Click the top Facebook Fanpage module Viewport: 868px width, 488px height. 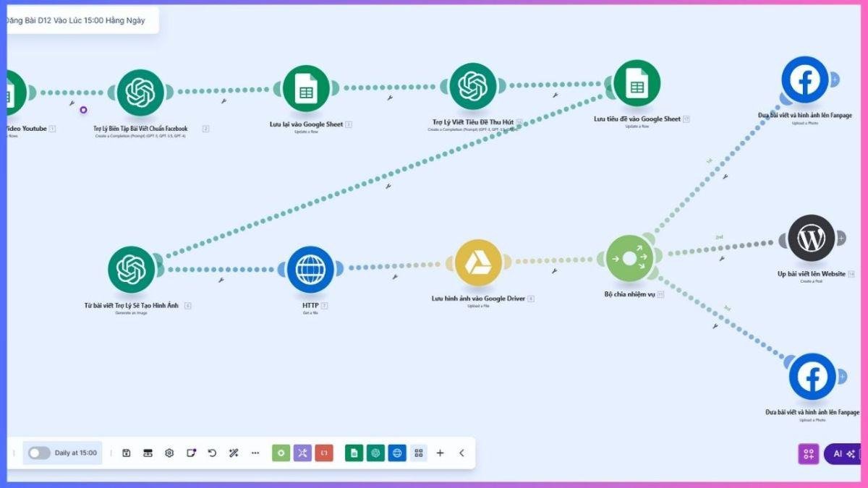click(x=804, y=80)
